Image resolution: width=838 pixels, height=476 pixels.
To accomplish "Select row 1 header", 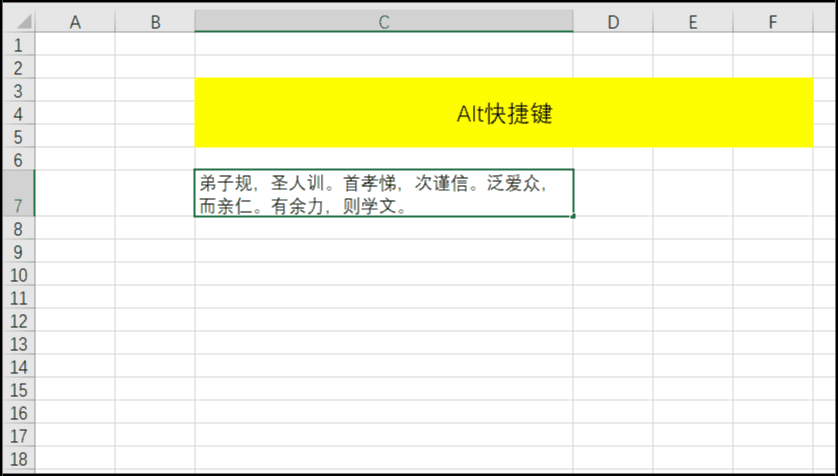I will 19,45.
